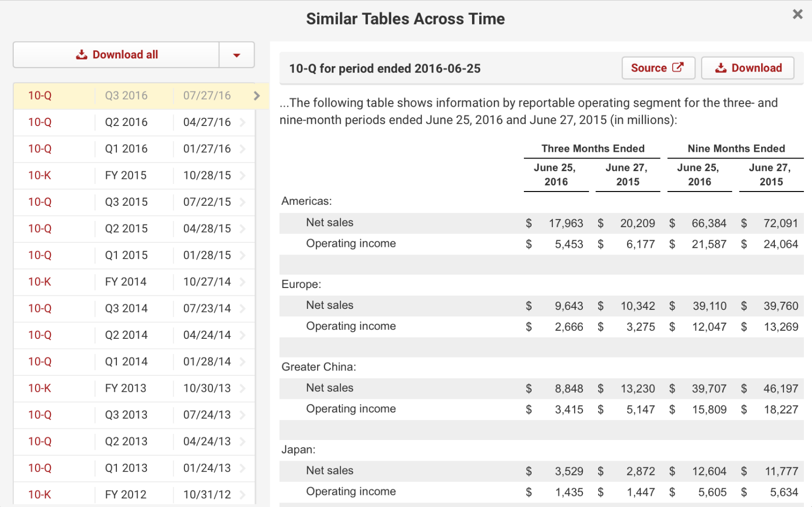
Task: Click the arrow next to 07/24/13 filing
Action: pos(243,415)
